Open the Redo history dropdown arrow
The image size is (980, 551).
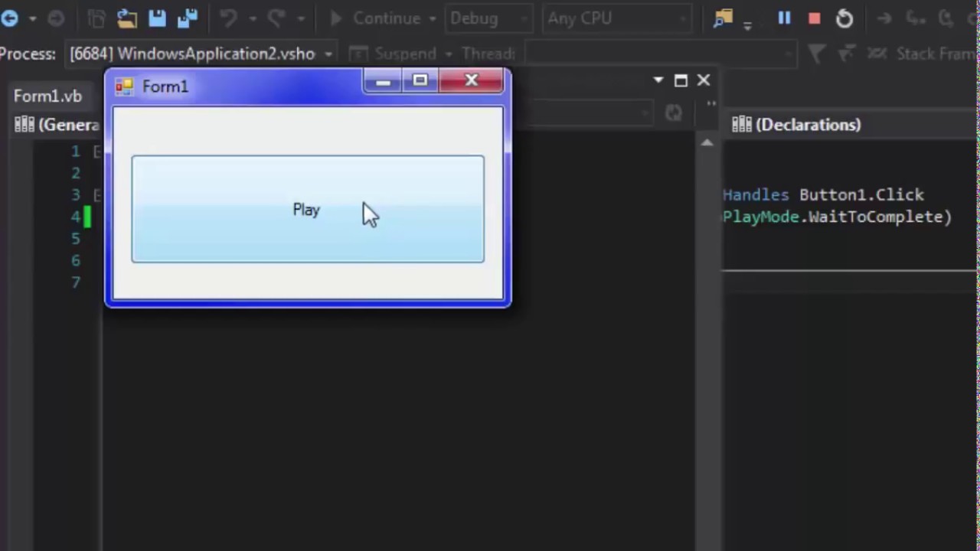(x=300, y=19)
